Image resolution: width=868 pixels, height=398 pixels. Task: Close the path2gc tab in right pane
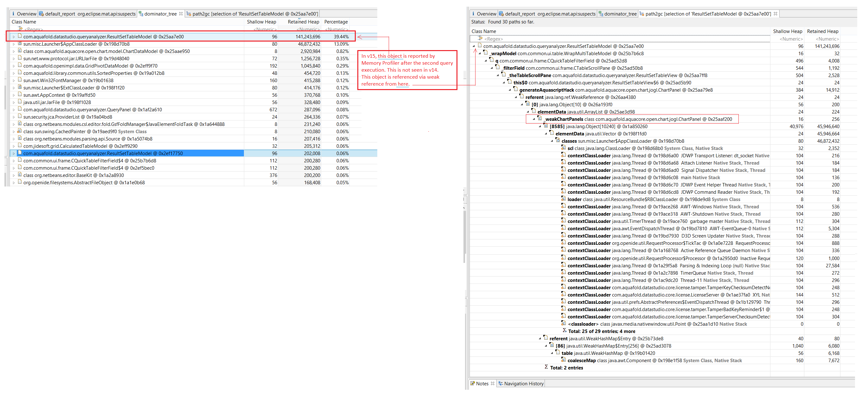(x=775, y=14)
